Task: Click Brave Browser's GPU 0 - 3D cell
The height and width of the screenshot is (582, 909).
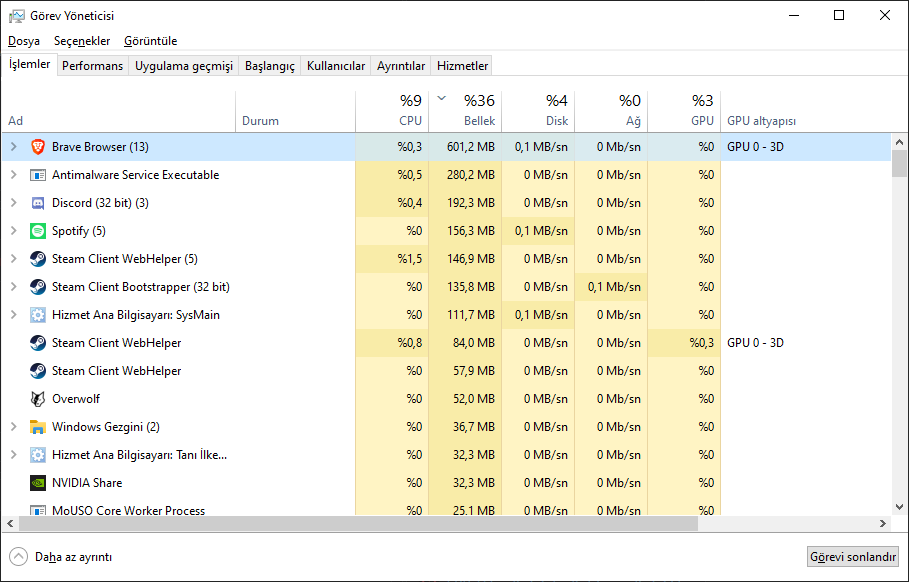Action: tap(755, 147)
